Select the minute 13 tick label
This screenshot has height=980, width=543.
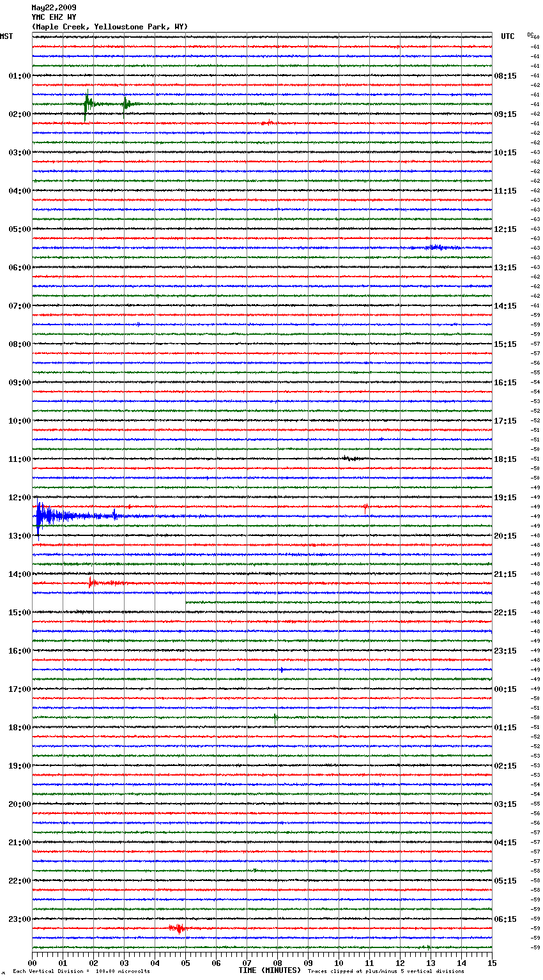431,963
